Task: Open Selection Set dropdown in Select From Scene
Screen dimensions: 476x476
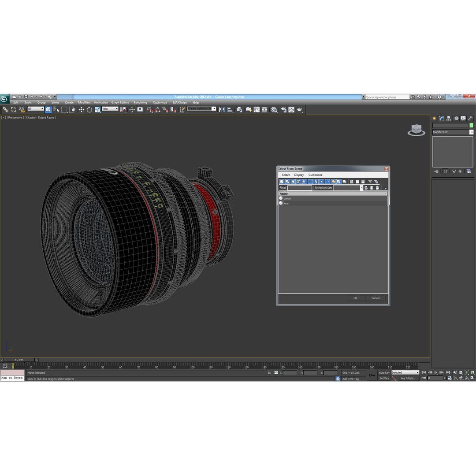Action: 361,188
